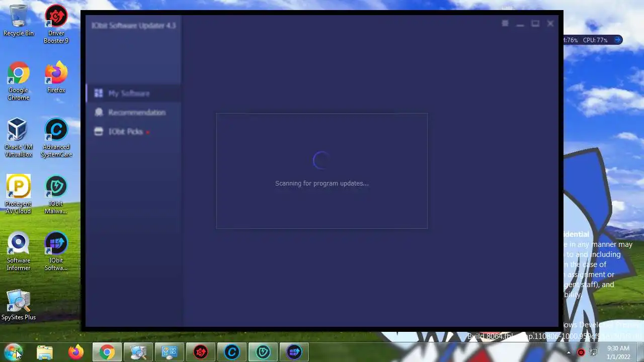
Task: Open the IObit Software Updater hamburger menu
Action: pyautogui.click(x=505, y=24)
